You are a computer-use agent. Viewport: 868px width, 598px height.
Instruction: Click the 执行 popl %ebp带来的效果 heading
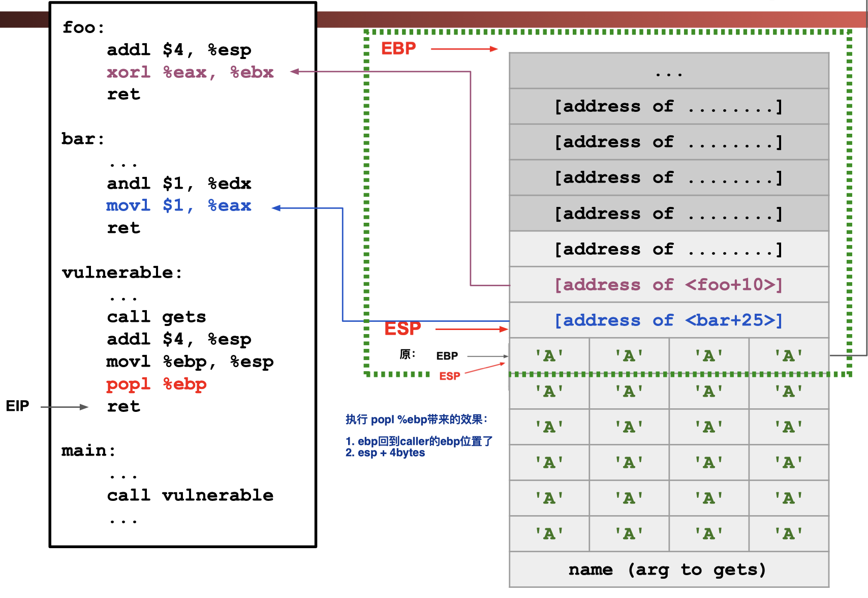tap(416, 420)
